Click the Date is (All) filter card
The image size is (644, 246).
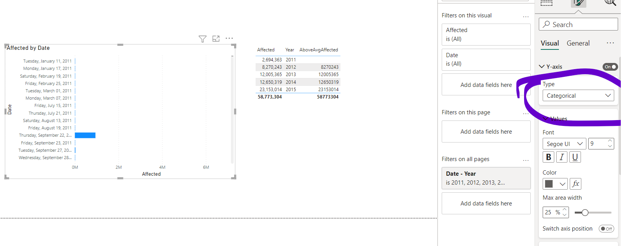coord(486,59)
